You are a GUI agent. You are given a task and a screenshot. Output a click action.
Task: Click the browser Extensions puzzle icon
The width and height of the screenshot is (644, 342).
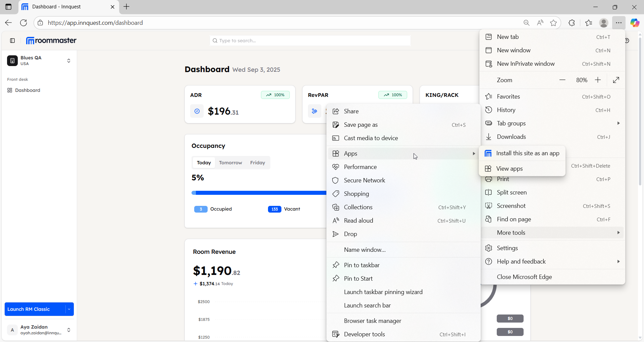point(572,23)
